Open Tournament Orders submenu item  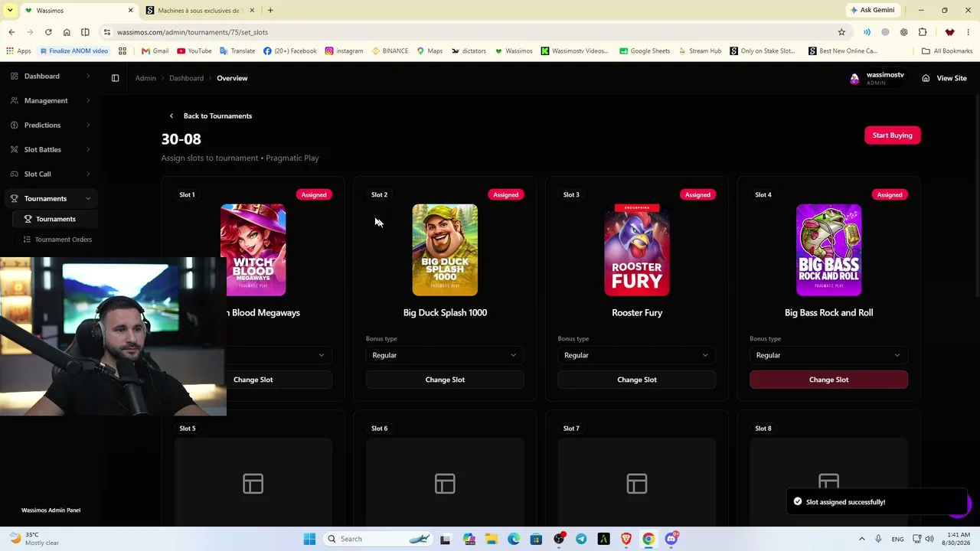click(x=57, y=240)
